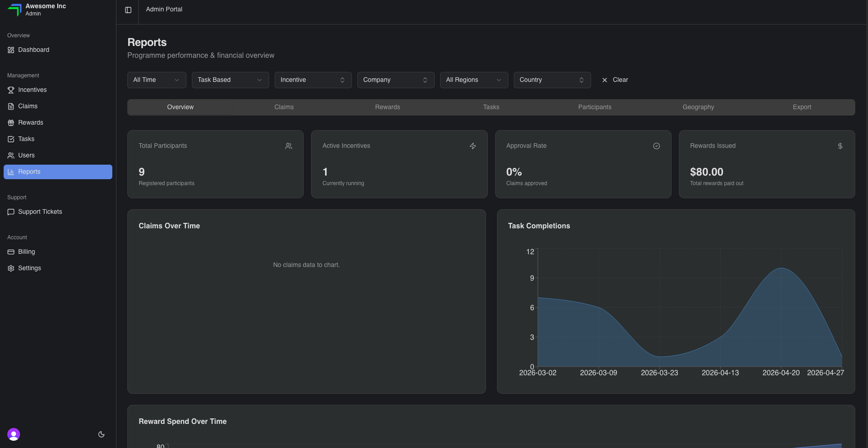Click 'No claims data to chart.' message
The image size is (868, 448).
306,265
